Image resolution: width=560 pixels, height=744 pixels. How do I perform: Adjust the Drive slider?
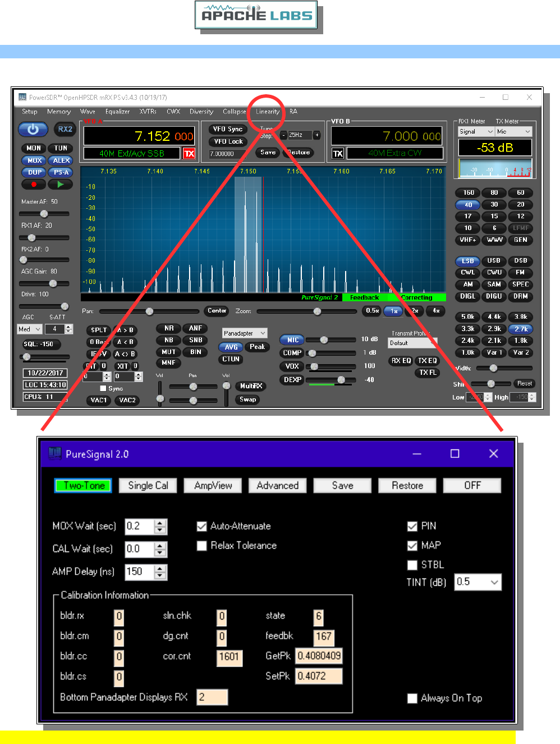point(44,306)
